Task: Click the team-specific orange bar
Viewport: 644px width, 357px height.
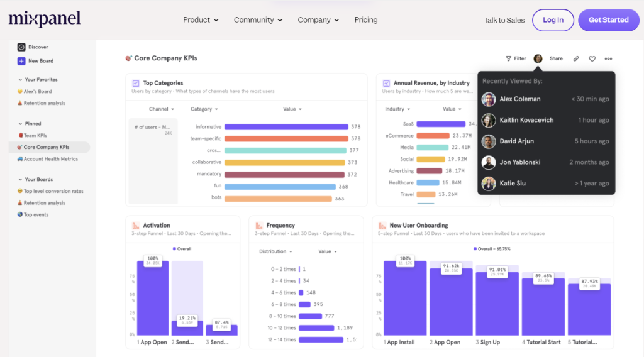Action: [286, 139]
